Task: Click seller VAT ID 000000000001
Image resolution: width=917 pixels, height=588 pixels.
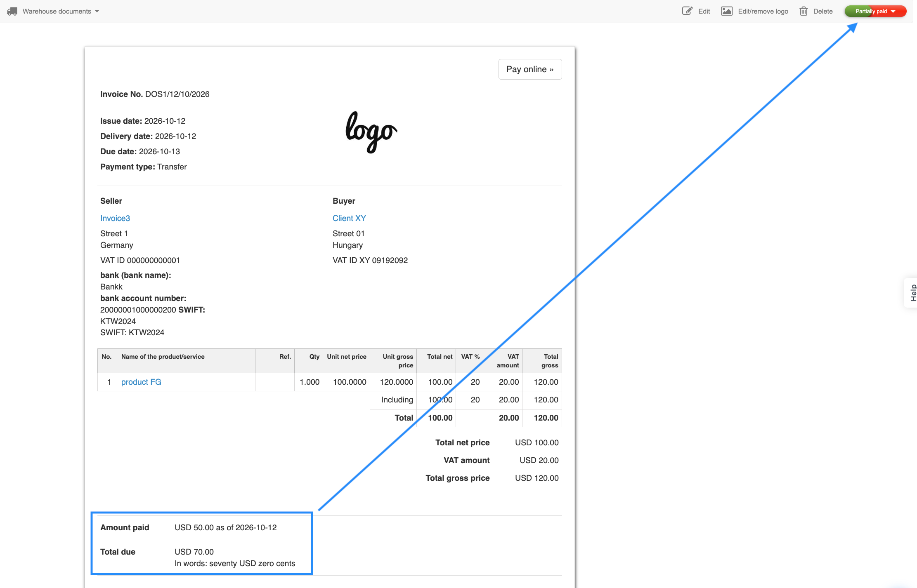Action: (140, 260)
